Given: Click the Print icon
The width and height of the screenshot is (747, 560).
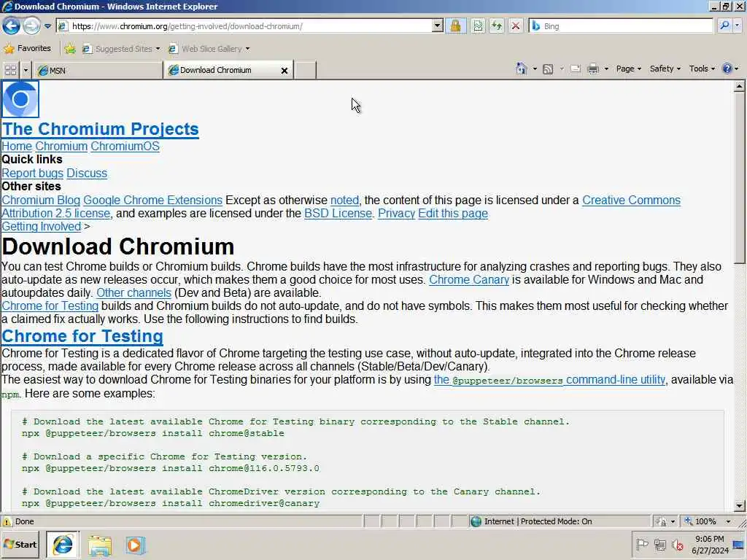Looking at the screenshot, I should coord(592,69).
